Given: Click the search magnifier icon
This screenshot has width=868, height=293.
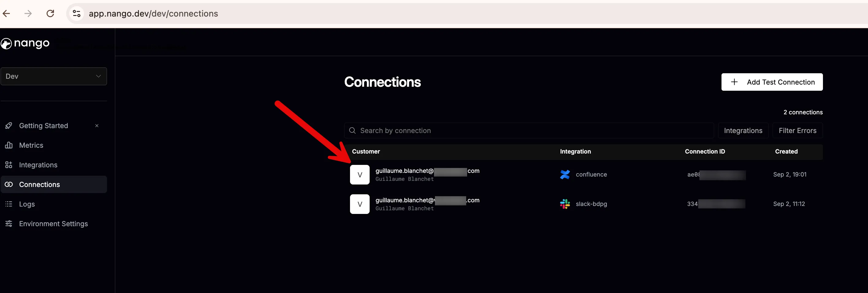Looking at the screenshot, I should pos(352,130).
